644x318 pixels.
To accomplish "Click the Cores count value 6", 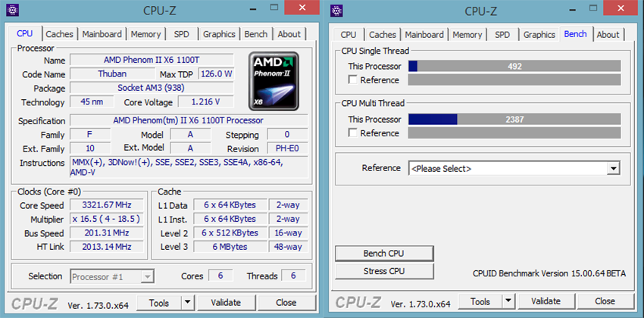I will (x=220, y=276).
